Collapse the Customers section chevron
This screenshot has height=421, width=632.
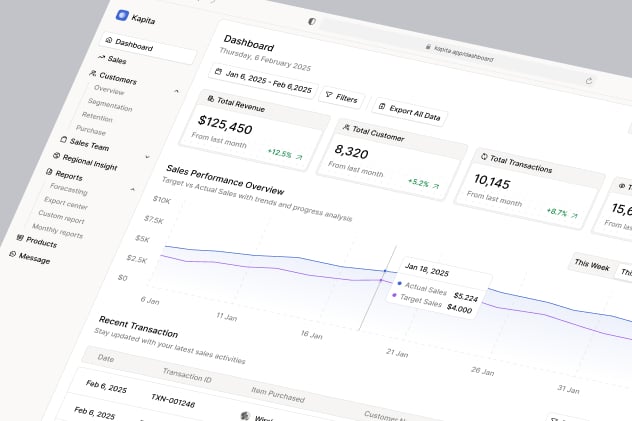point(177,91)
